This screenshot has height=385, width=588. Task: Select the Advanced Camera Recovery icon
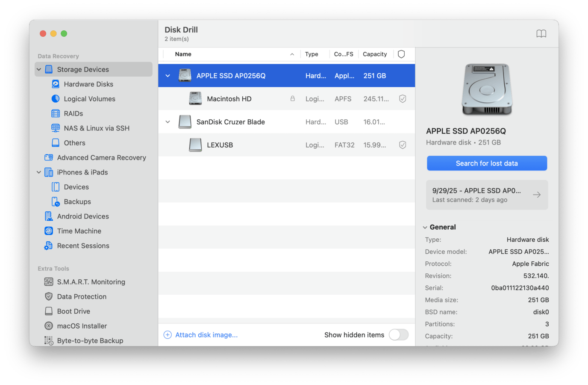point(49,157)
